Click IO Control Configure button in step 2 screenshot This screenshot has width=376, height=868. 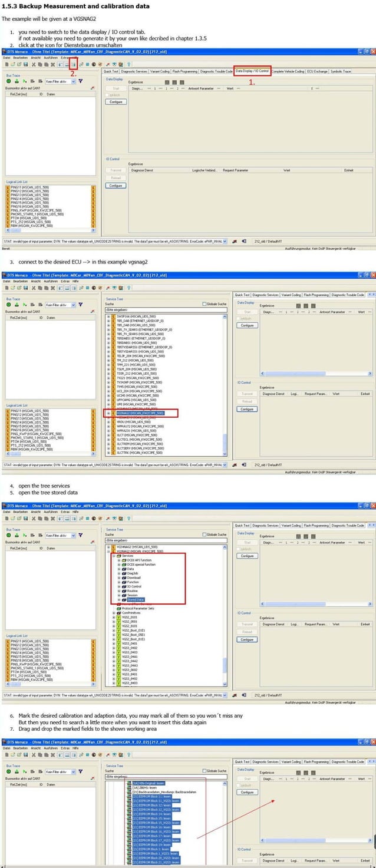pos(116,185)
